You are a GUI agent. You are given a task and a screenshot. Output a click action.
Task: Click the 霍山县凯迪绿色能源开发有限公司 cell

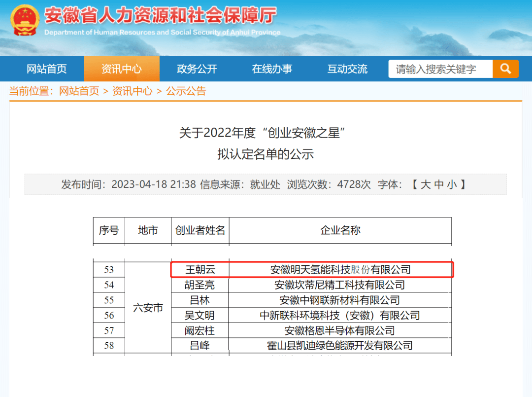tap(340, 346)
